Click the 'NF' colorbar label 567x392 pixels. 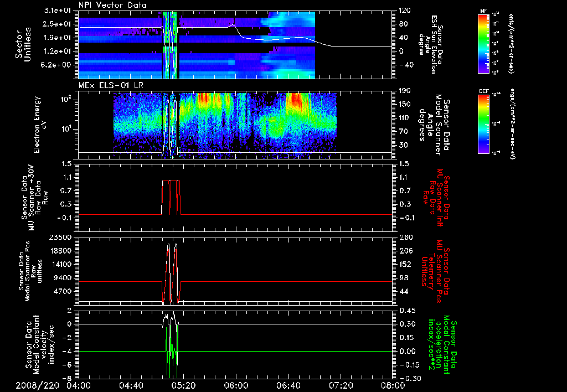(x=483, y=11)
